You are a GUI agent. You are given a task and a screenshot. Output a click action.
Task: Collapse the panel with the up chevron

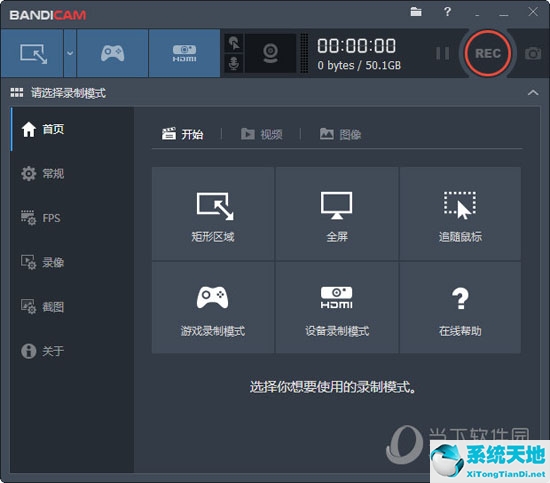pos(533,93)
